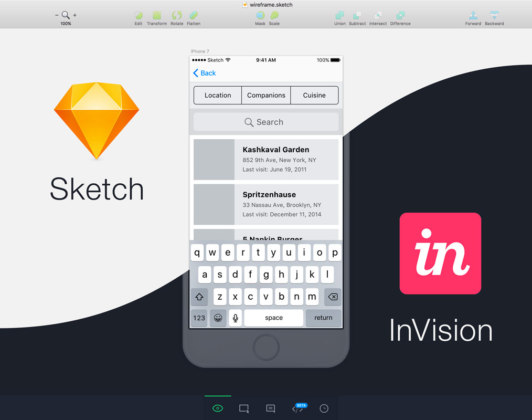Click the battery indicator in status bar

[335, 60]
